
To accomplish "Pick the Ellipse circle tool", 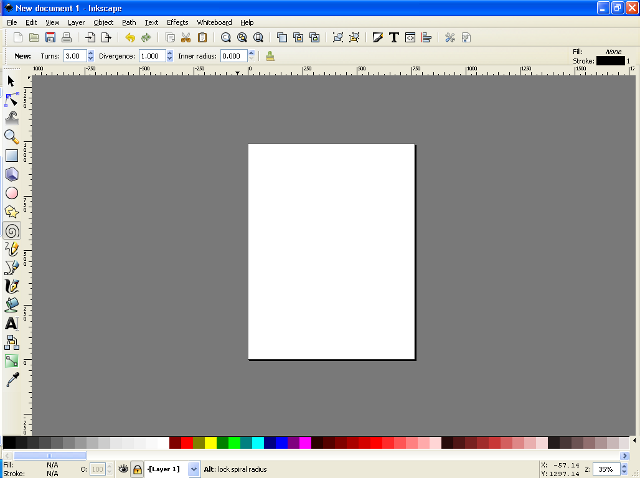I will point(12,192).
